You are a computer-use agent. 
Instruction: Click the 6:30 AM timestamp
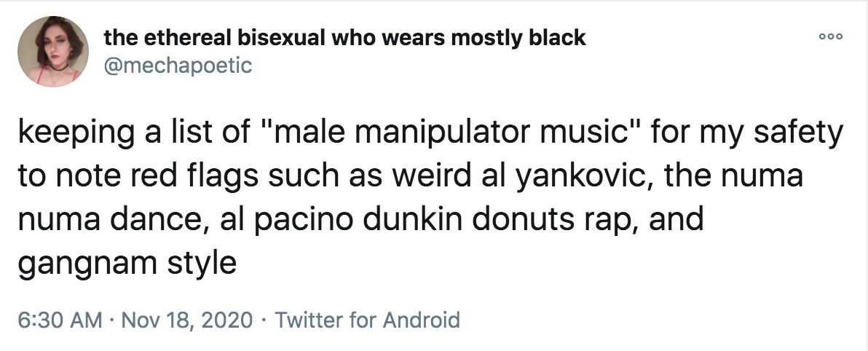60,320
